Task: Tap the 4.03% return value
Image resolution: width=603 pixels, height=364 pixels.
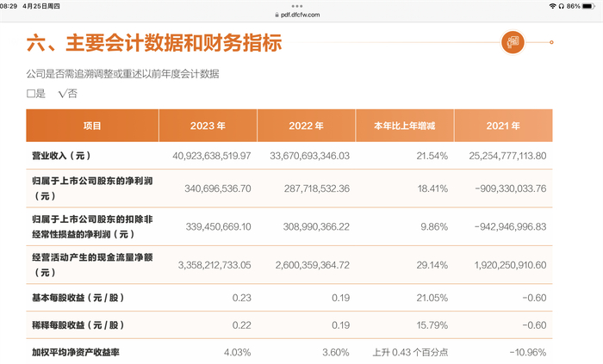Action: (x=237, y=352)
